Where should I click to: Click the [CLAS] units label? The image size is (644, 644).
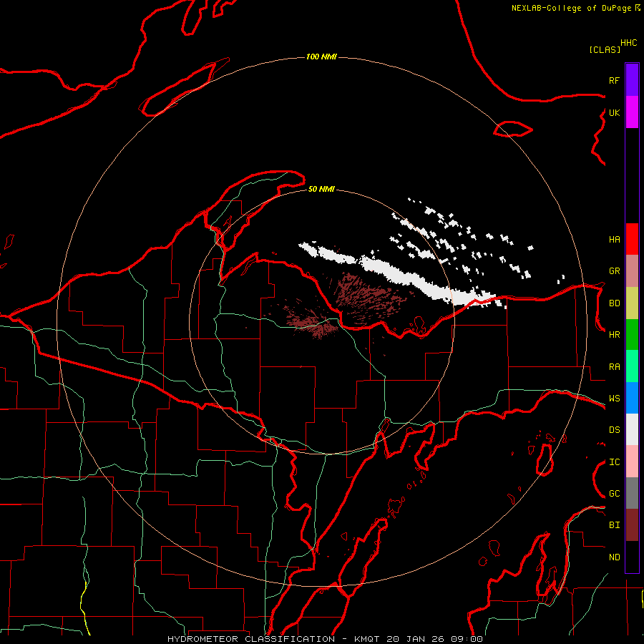pyautogui.click(x=605, y=49)
